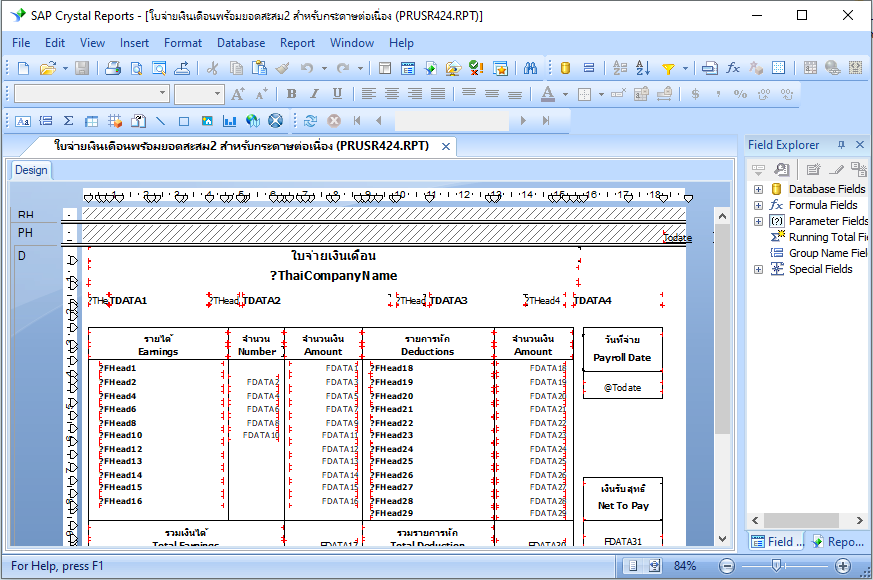Open the Database Expert cylinder icon
The width and height of the screenshot is (873, 580).
(565, 68)
